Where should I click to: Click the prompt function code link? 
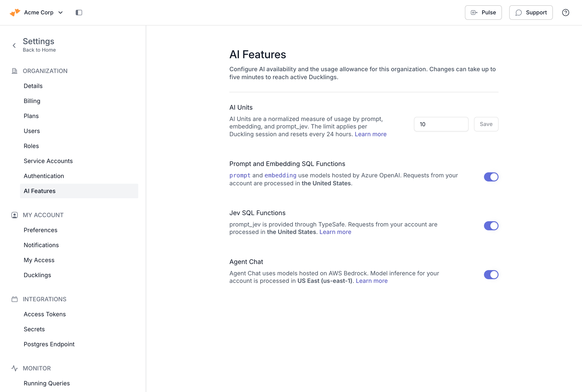click(x=240, y=175)
